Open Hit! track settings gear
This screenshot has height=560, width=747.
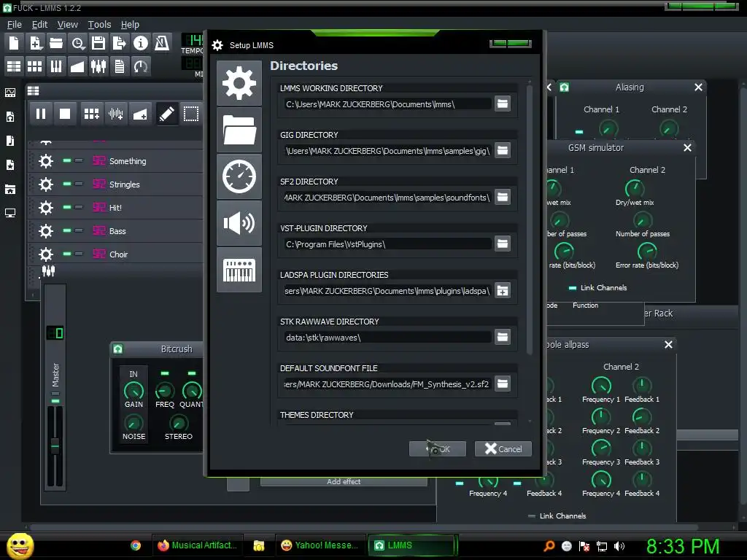(46, 208)
